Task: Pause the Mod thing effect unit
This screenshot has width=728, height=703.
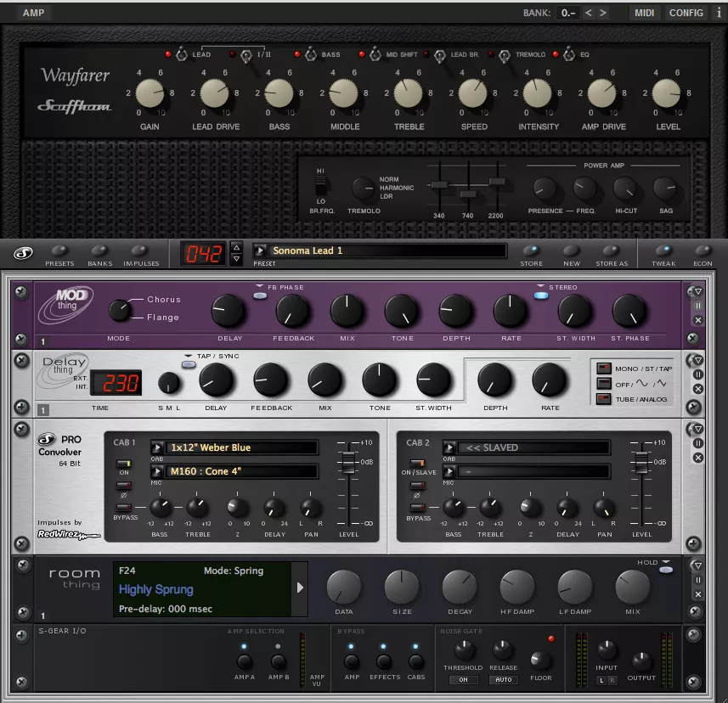Action: pos(697,306)
